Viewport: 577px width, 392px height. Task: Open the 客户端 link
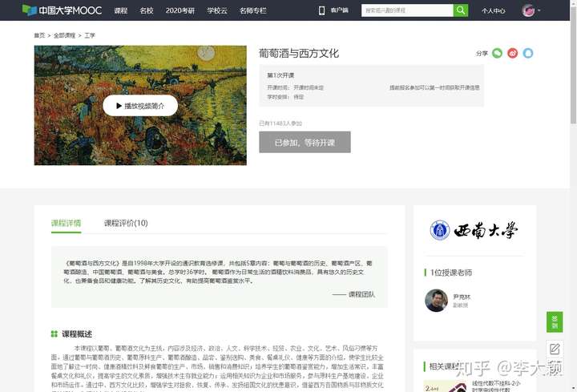coord(339,10)
